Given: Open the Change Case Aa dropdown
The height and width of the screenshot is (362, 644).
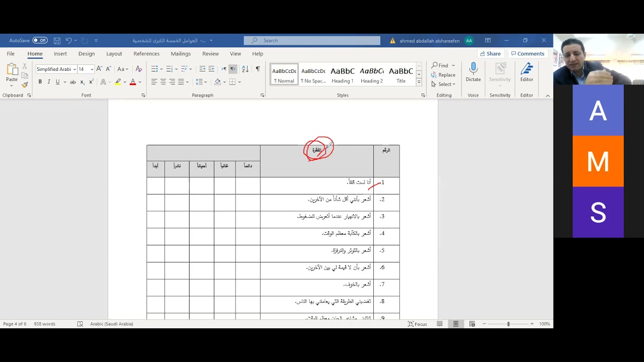Looking at the screenshot, I should [123, 69].
